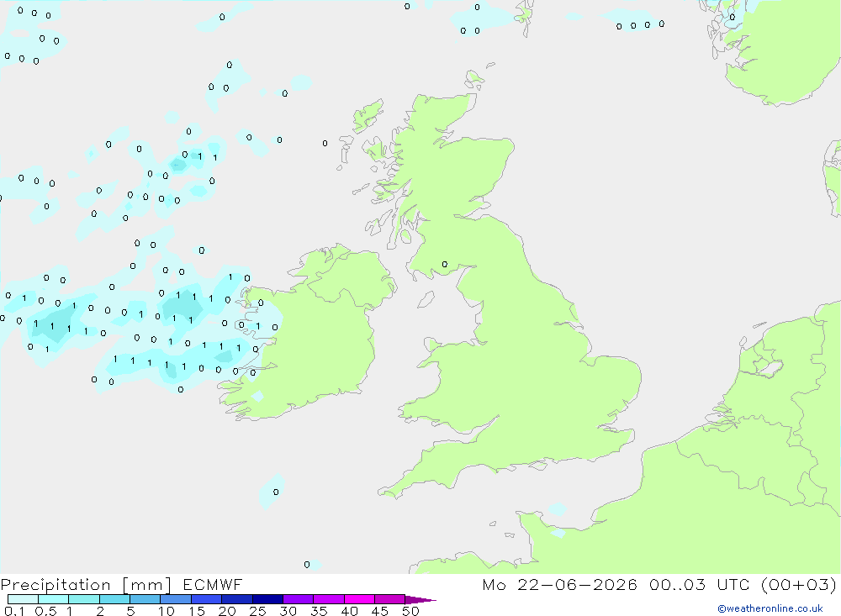Pick the 5–10 mm legend swatch
Screen dimensions: 841x616
[145, 599]
